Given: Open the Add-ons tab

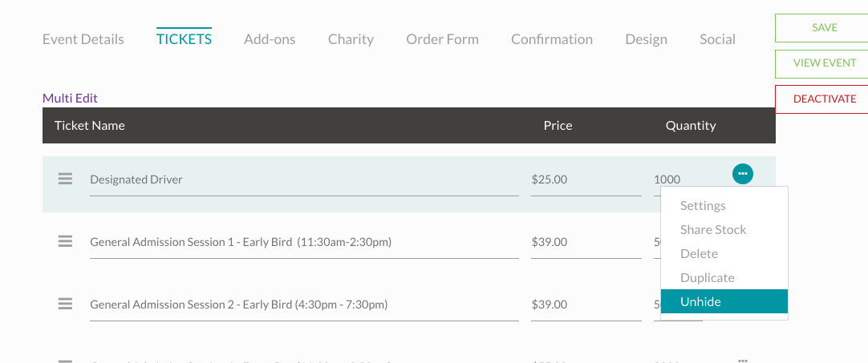Looking at the screenshot, I should (270, 39).
